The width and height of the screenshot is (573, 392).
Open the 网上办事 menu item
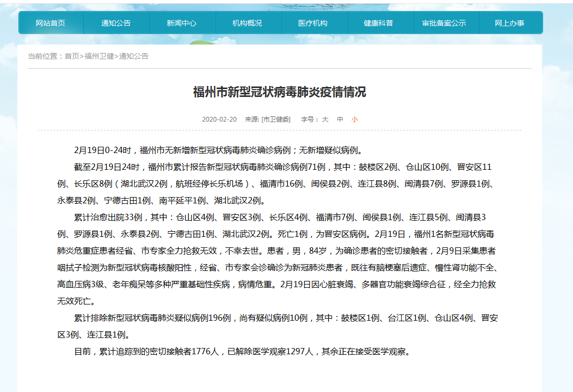click(510, 23)
